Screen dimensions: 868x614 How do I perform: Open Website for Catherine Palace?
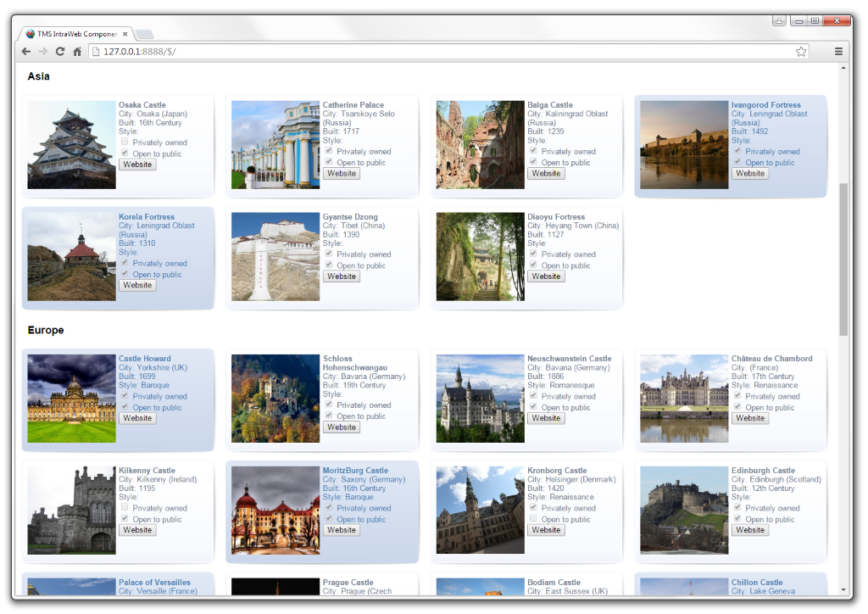click(342, 174)
